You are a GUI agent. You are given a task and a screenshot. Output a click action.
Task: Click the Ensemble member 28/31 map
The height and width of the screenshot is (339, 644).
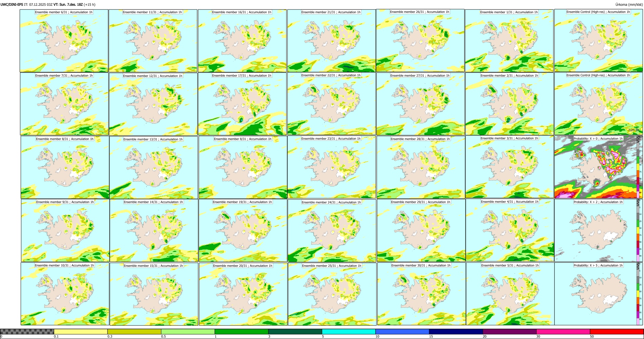coord(421,167)
